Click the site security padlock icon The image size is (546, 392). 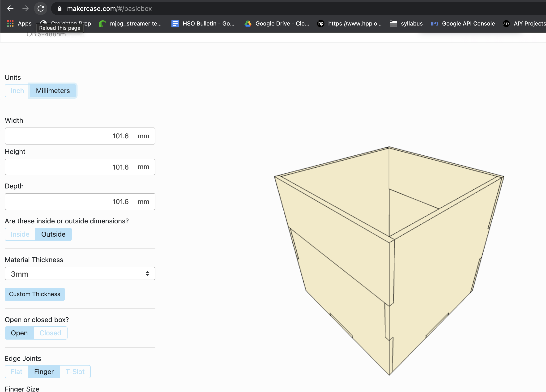(x=59, y=9)
